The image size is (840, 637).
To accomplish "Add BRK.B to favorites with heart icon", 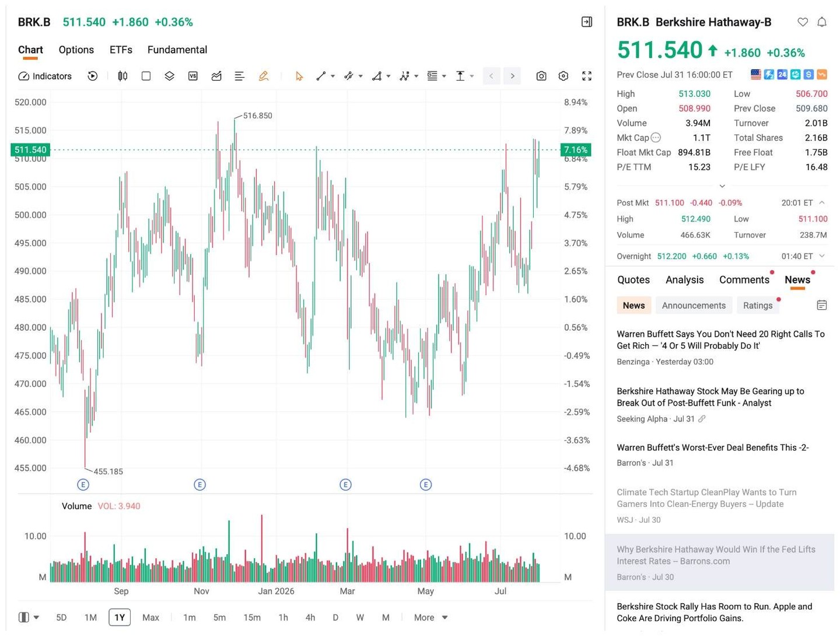I will pyautogui.click(x=803, y=22).
